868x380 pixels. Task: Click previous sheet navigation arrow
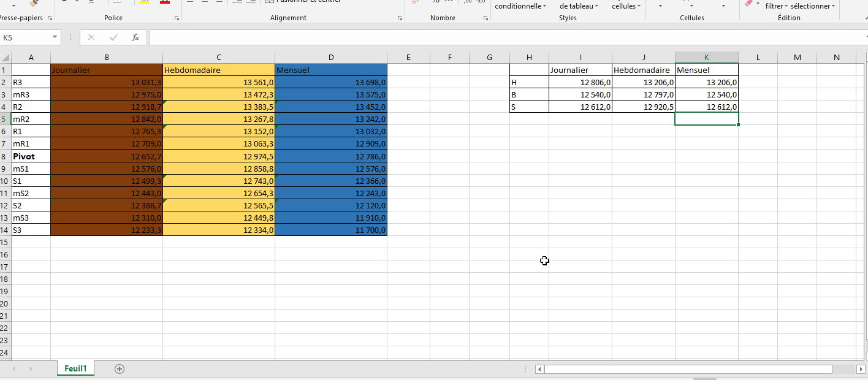coord(13,368)
